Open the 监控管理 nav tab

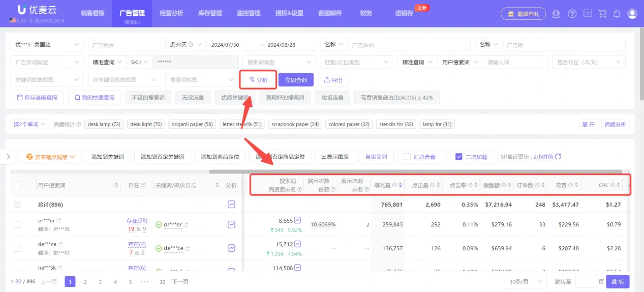tap(249, 14)
